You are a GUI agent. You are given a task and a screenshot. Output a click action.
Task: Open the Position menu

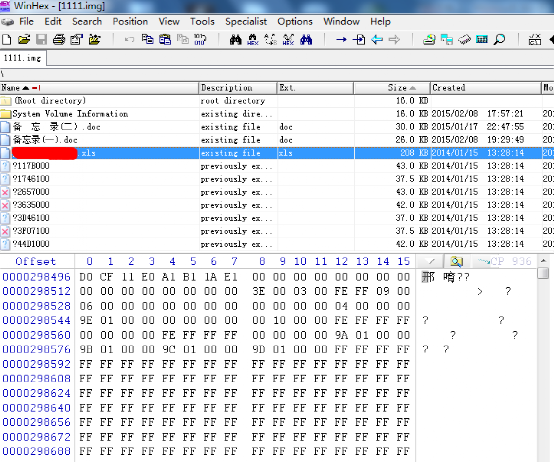tap(130, 22)
